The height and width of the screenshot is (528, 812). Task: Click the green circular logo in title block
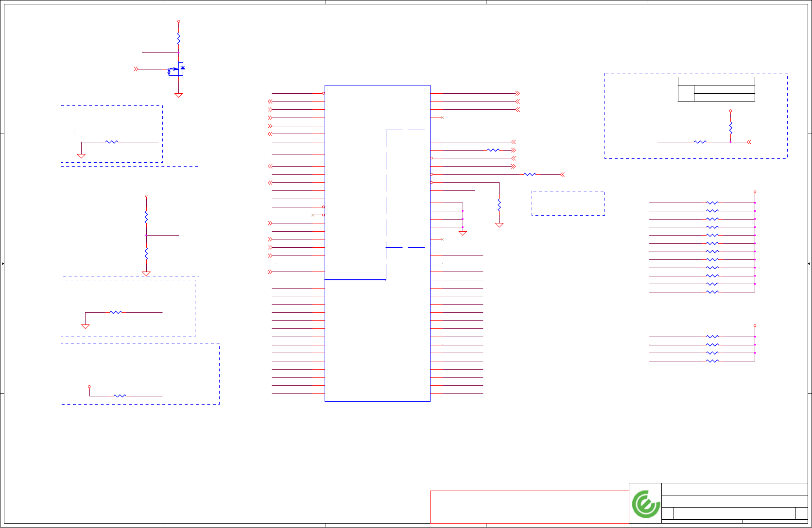click(x=646, y=504)
